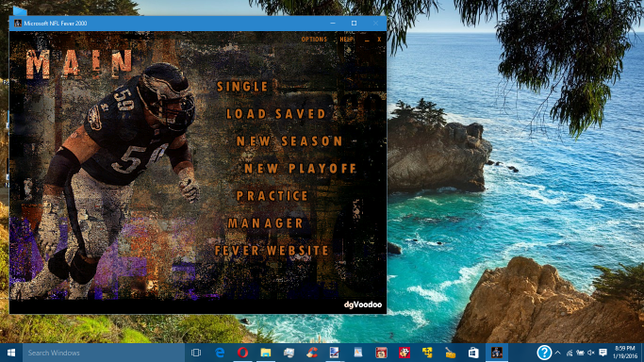Viewport: 644px width, 362px height.
Task: Launch Microsoft Edge from taskbar
Action: pyautogui.click(x=220, y=353)
